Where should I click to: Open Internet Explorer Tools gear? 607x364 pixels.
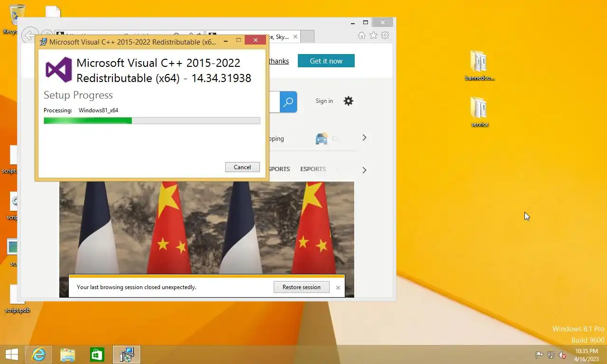[x=385, y=36]
